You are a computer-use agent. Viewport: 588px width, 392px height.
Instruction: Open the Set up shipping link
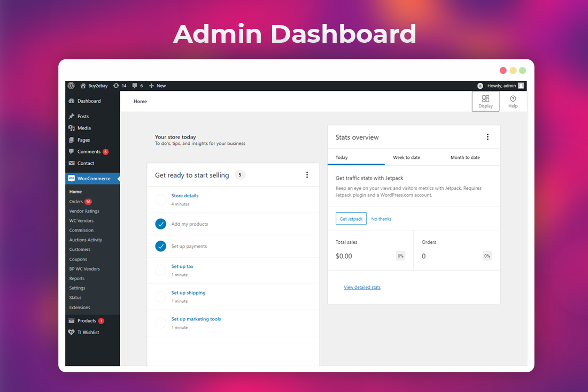click(188, 293)
